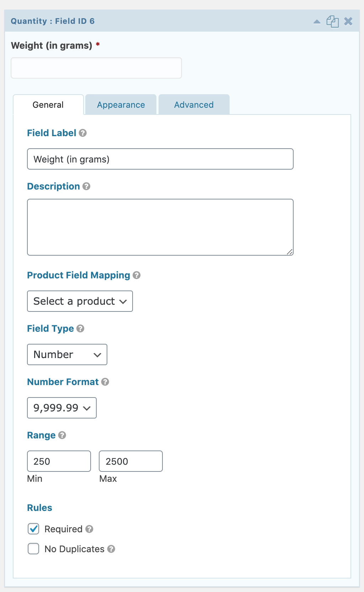This screenshot has width=364, height=592.
Task: View help about Number Format
Action: (106, 382)
